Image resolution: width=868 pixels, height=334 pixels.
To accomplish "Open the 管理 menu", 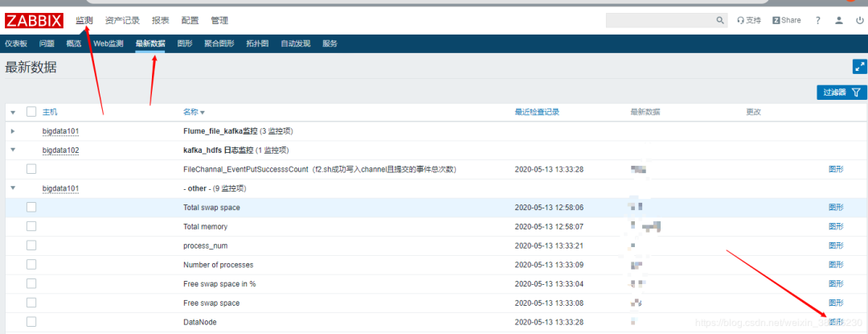I will [219, 20].
